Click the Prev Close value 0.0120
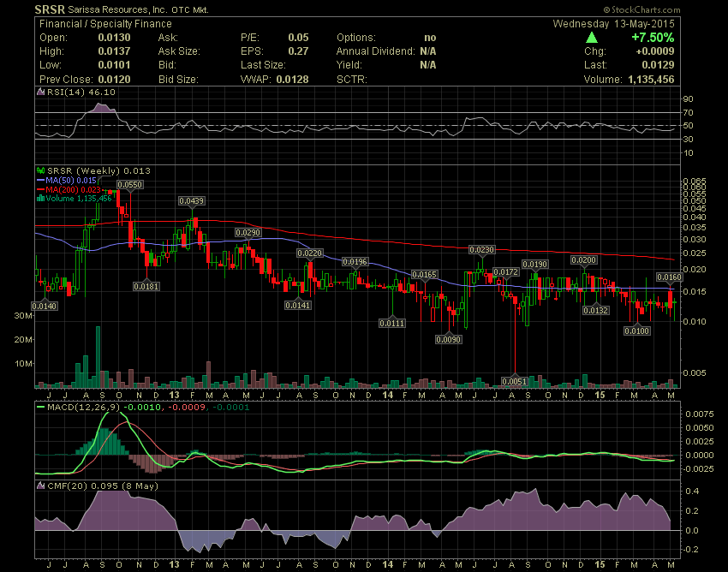This screenshot has height=572, width=728. [114, 80]
